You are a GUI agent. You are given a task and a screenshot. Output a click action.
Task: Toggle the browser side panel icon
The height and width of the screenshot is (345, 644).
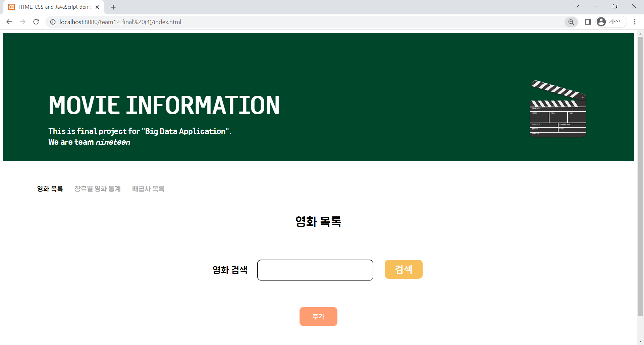pyautogui.click(x=588, y=22)
